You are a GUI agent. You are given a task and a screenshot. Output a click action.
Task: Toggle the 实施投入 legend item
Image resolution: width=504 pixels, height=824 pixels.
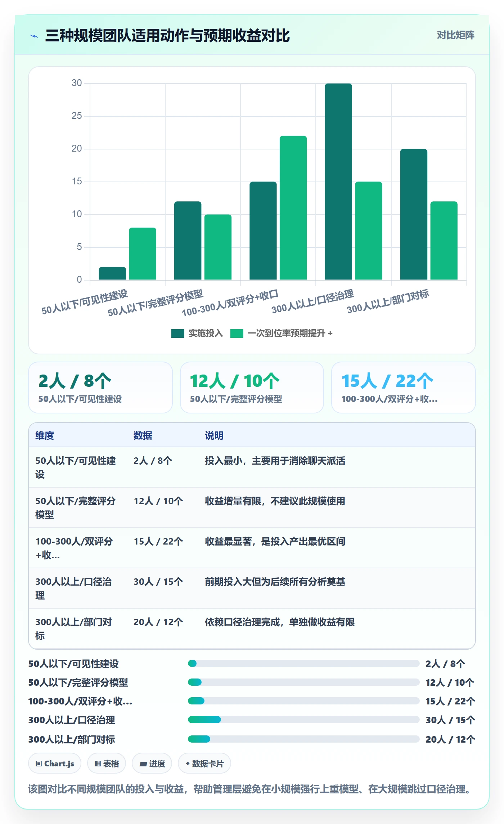(x=197, y=333)
